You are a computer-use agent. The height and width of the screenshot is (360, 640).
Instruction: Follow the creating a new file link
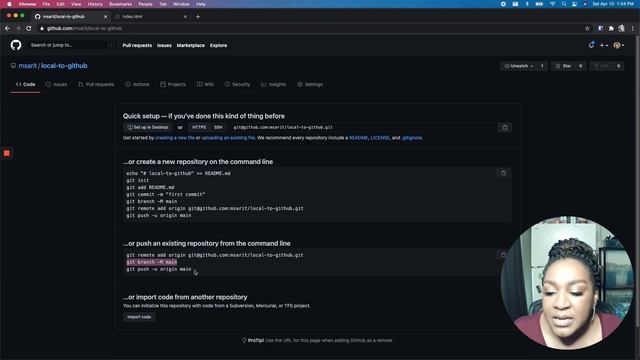point(175,138)
